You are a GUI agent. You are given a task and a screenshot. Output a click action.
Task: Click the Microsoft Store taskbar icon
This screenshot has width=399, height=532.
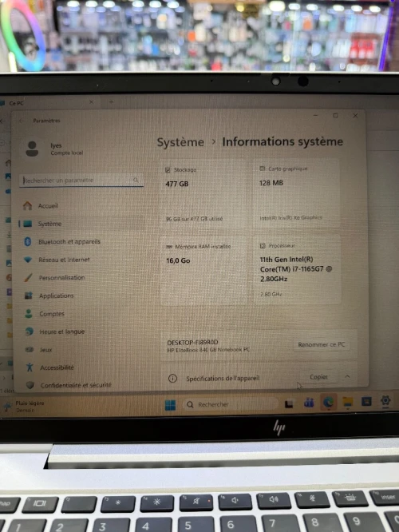[x=366, y=401]
